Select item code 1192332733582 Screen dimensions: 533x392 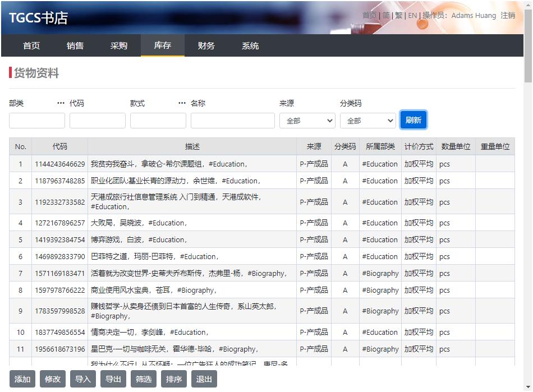click(60, 202)
